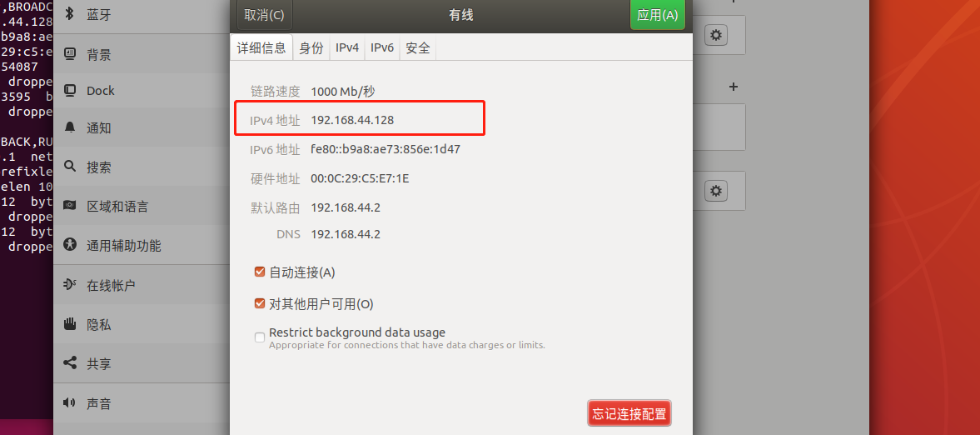This screenshot has width=980, height=435.
Task: Click the 硬件地址 label
Action: coord(276,179)
